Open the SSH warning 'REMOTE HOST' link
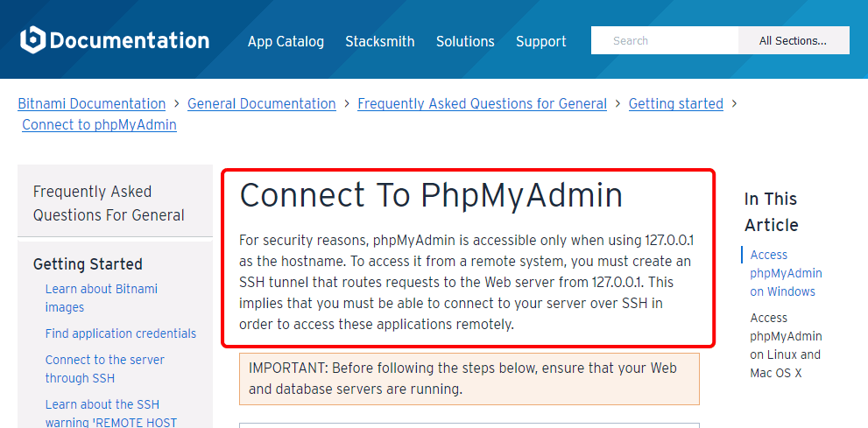868x428 pixels. click(110, 413)
